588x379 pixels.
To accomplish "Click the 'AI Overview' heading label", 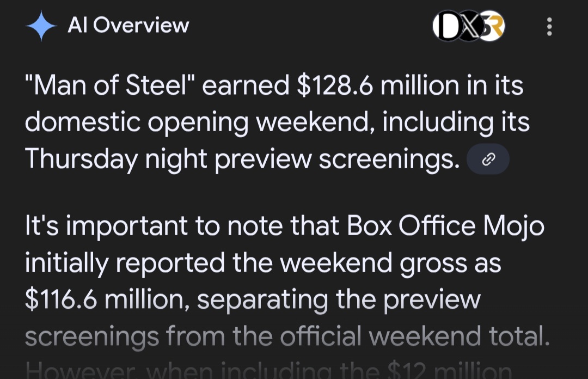I will tap(128, 26).
